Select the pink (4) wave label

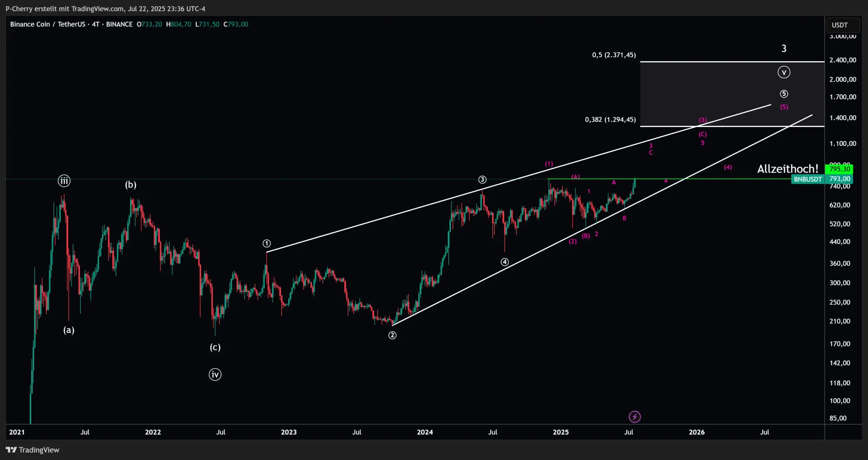(728, 167)
